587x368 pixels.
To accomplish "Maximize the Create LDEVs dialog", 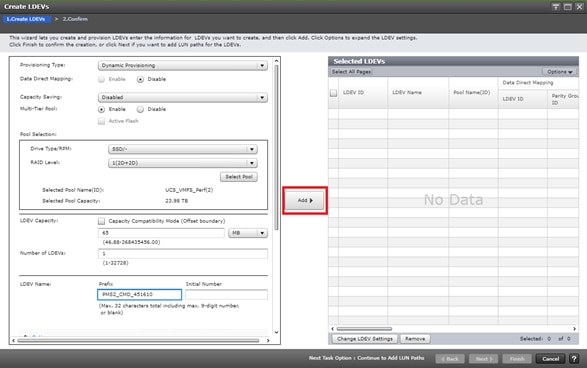I will point(568,7).
